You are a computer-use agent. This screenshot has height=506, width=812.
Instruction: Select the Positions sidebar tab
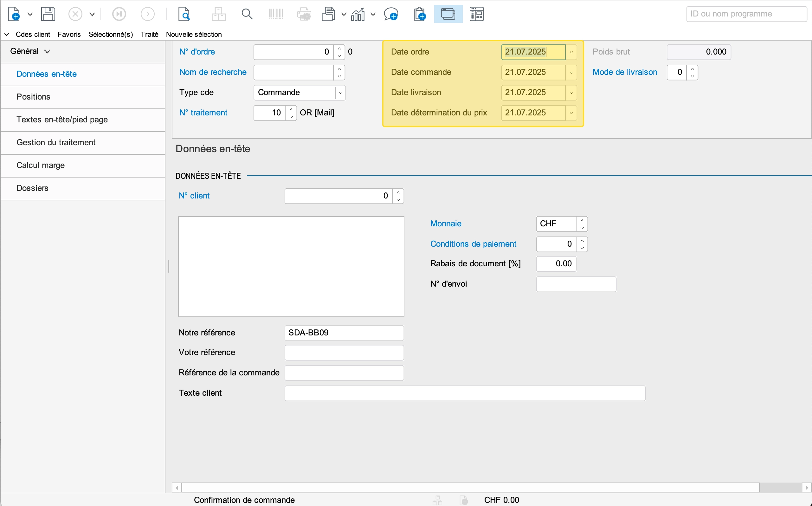(x=33, y=97)
